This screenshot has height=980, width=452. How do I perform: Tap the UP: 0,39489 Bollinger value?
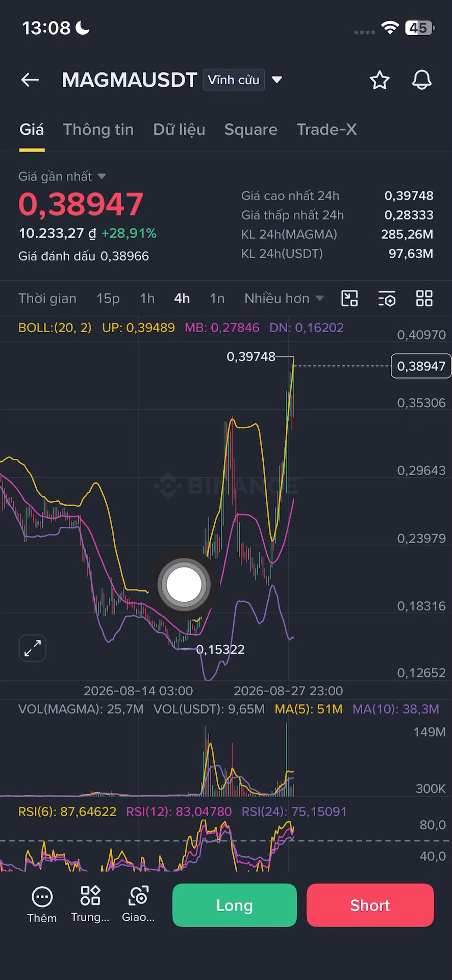(x=138, y=327)
